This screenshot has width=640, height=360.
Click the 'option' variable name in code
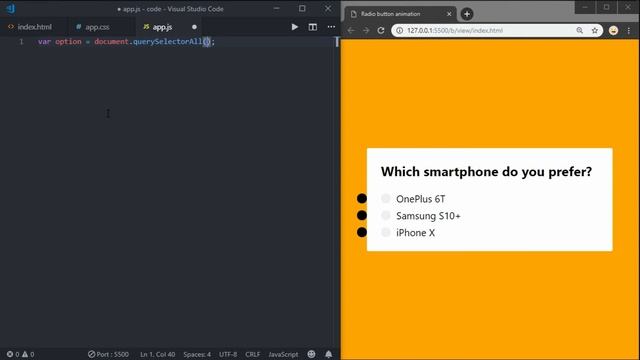[68, 41]
